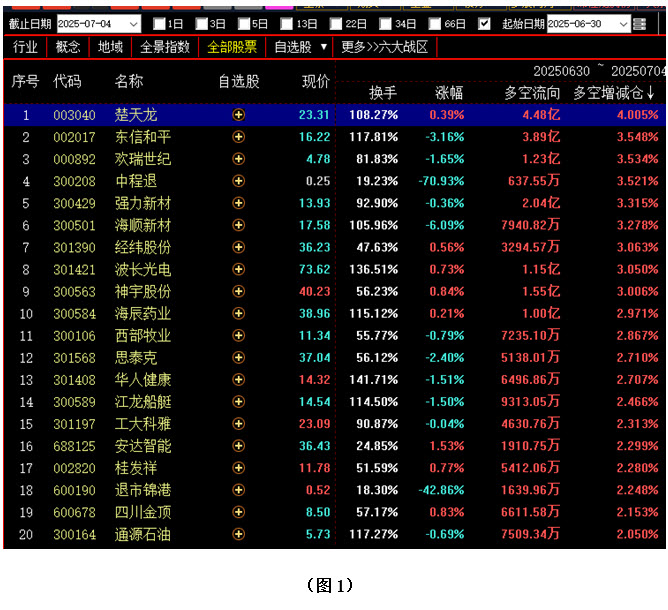Click the sort arrow on 多空增减仓 column
Image resolution: width=668 pixels, height=610 pixels.
[651, 92]
